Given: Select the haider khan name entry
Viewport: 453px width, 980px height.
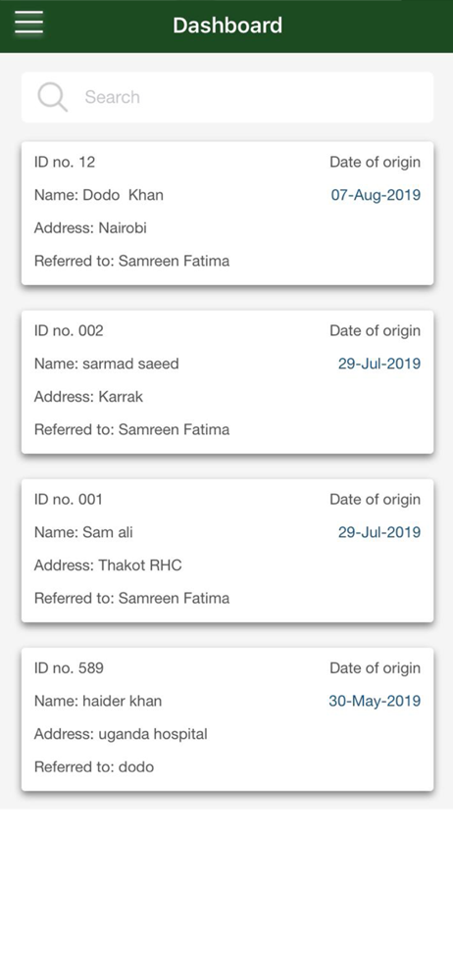Looking at the screenshot, I should (98, 702).
